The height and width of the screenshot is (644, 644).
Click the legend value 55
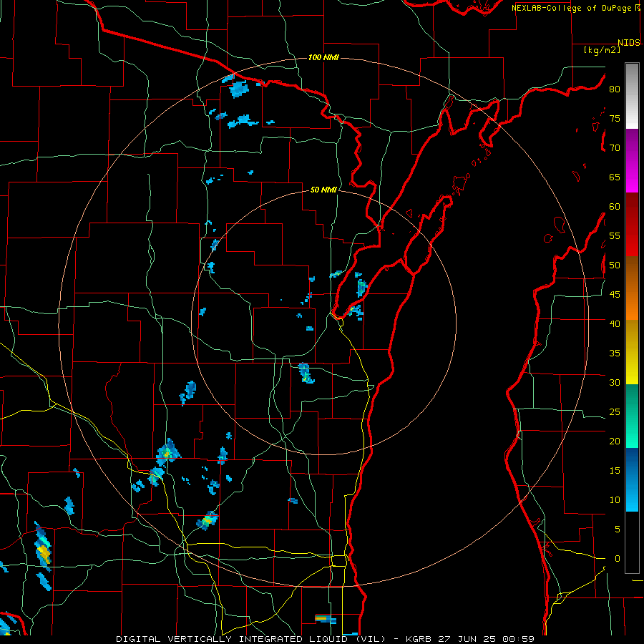click(x=615, y=235)
